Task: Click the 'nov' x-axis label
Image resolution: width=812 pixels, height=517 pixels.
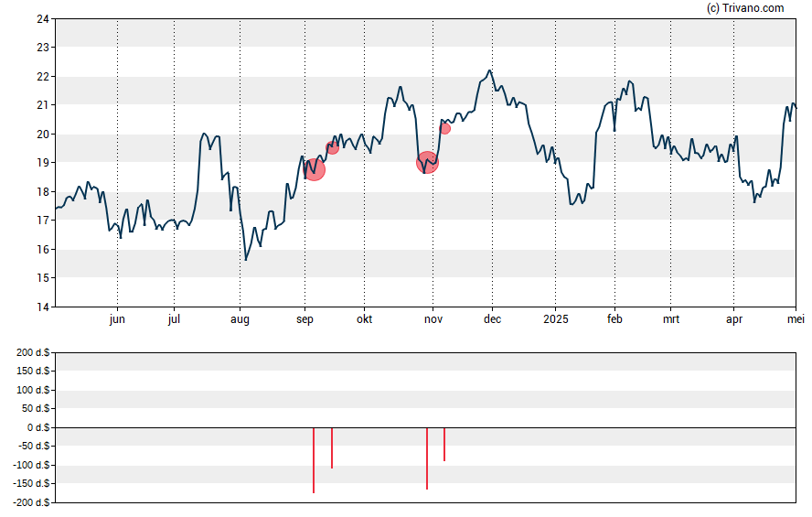Action: (x=433, y=319)
